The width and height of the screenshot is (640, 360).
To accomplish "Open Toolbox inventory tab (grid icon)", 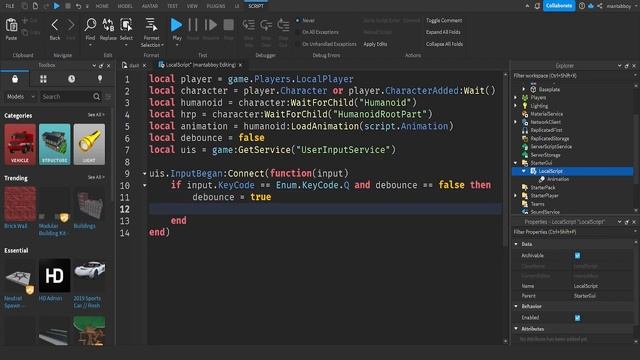I will (43, 79).
